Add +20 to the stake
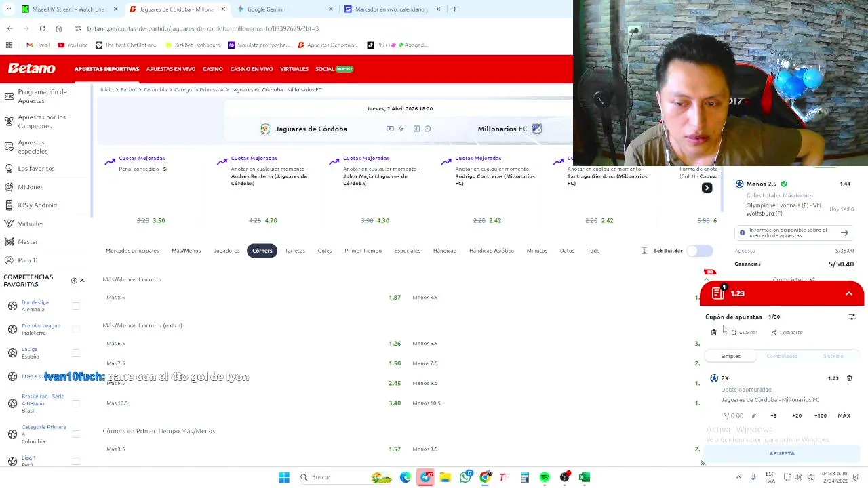This screenshot has height=488, width=868. pyautogui.click(x=797, y=415)
